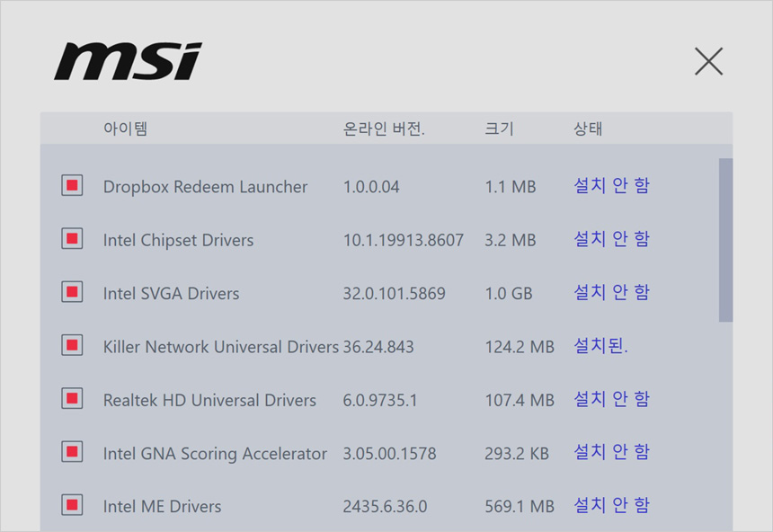Click version 3.05.00.1578
773x532 pixels.
pos(389,453)
